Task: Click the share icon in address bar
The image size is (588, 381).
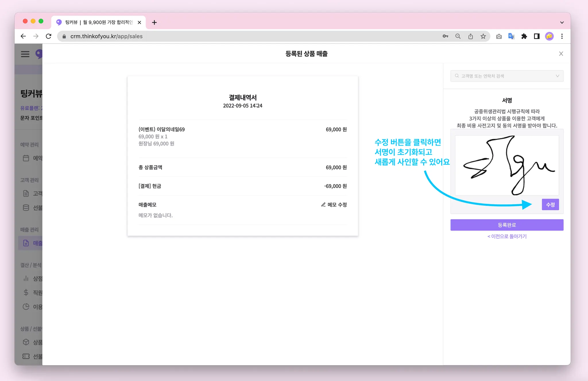Action: click(x=471, y=36)
